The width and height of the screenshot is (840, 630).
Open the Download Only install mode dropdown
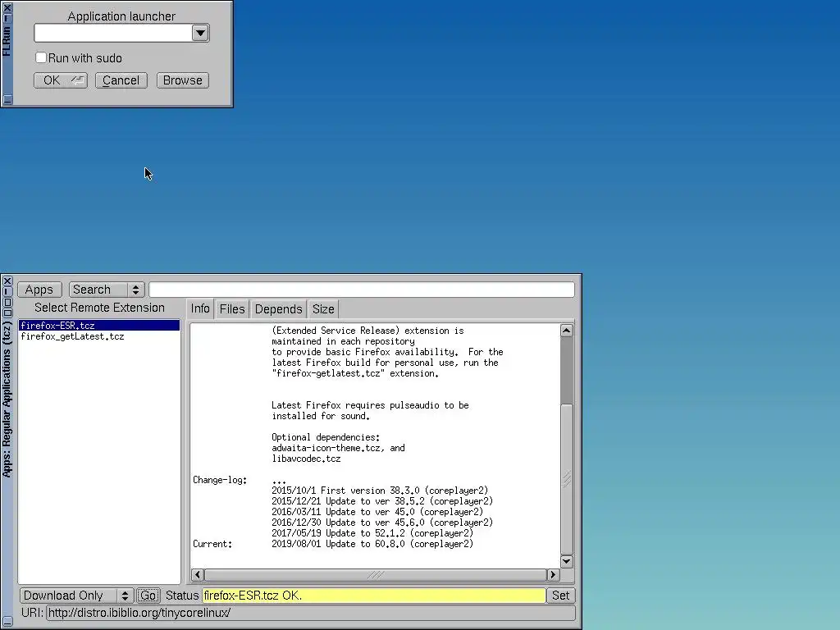click(76, 596)
